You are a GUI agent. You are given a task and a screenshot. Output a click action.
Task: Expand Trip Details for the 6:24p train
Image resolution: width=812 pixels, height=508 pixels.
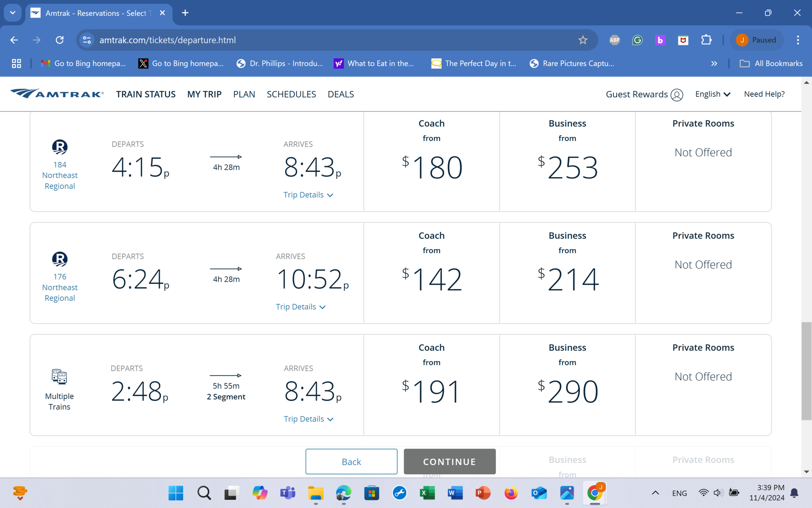coord(300,307)
